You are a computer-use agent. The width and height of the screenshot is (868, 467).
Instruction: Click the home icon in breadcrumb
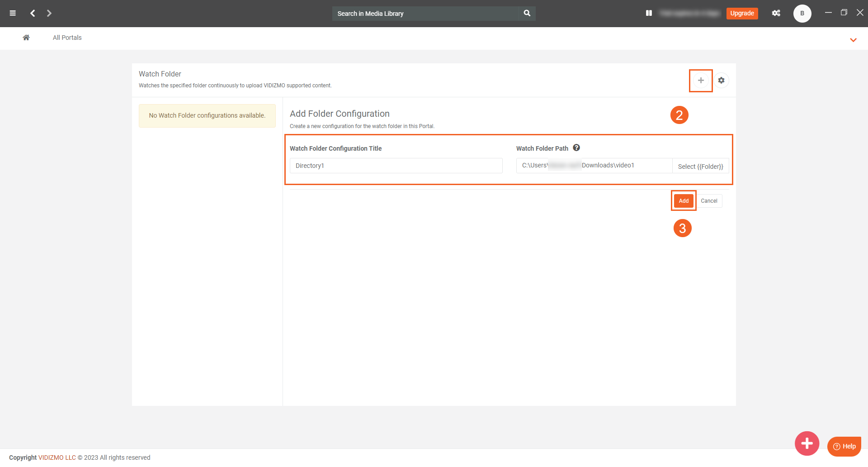tap(26, 38)
